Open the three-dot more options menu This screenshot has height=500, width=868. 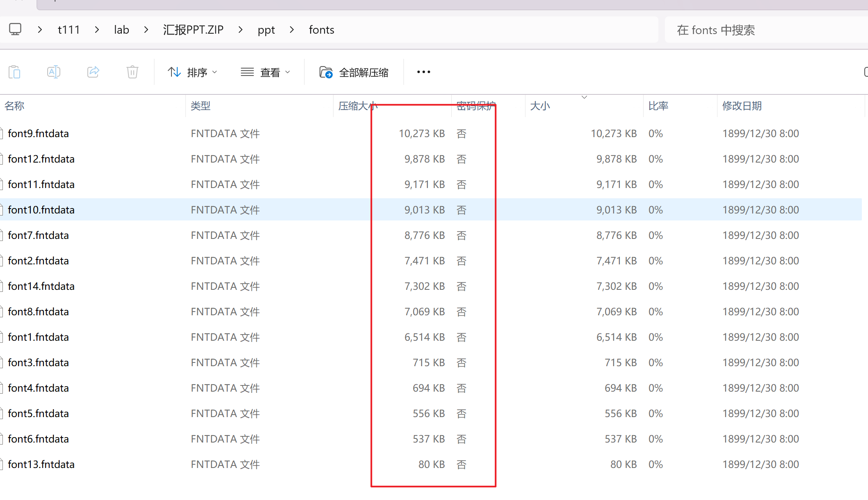point(423,72)
